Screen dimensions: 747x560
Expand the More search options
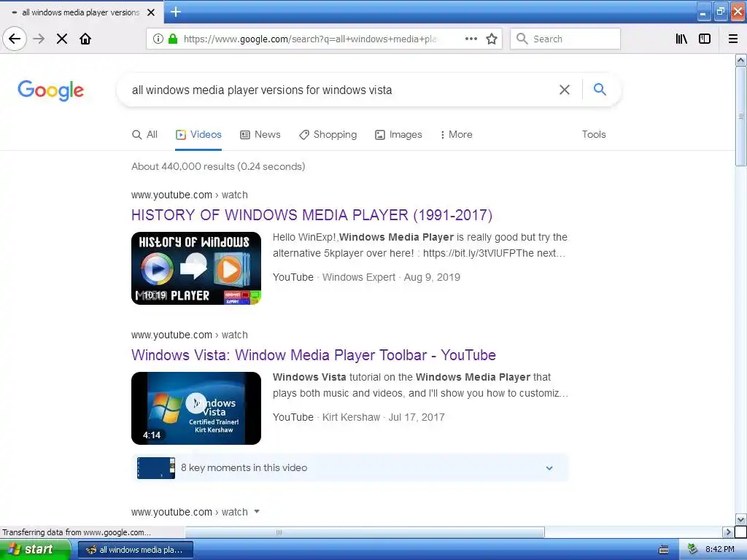pos(456,135)
